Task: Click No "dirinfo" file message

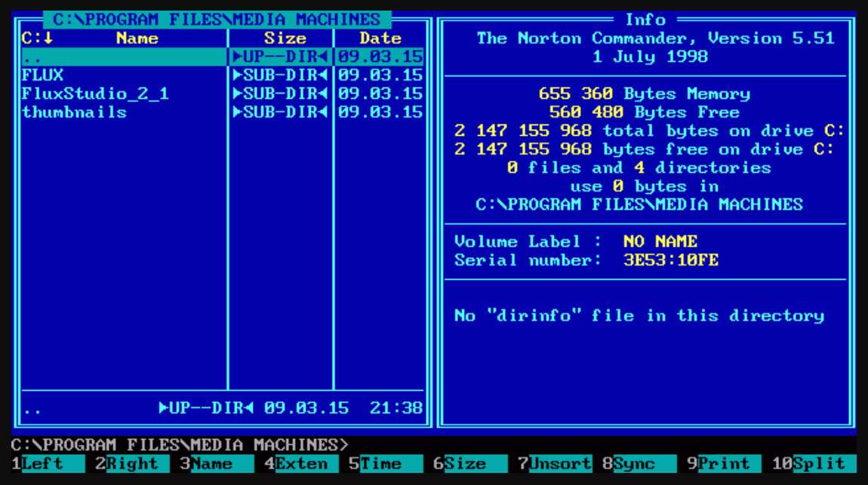Action: coord(639,316)
